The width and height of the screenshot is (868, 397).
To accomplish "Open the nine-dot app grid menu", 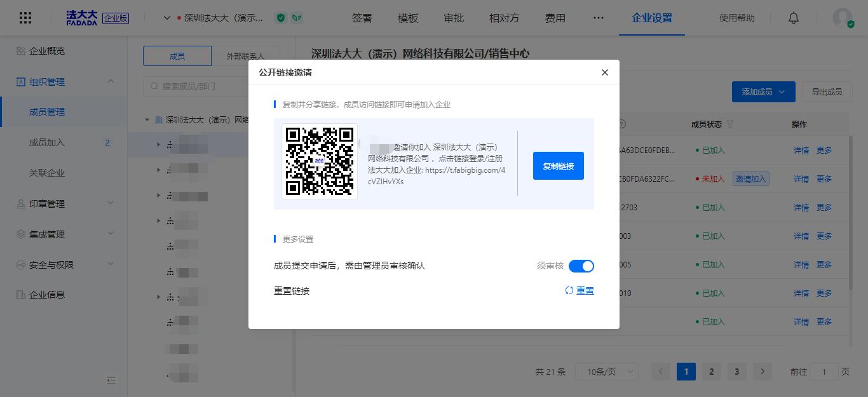I will [x=25, y=18].
